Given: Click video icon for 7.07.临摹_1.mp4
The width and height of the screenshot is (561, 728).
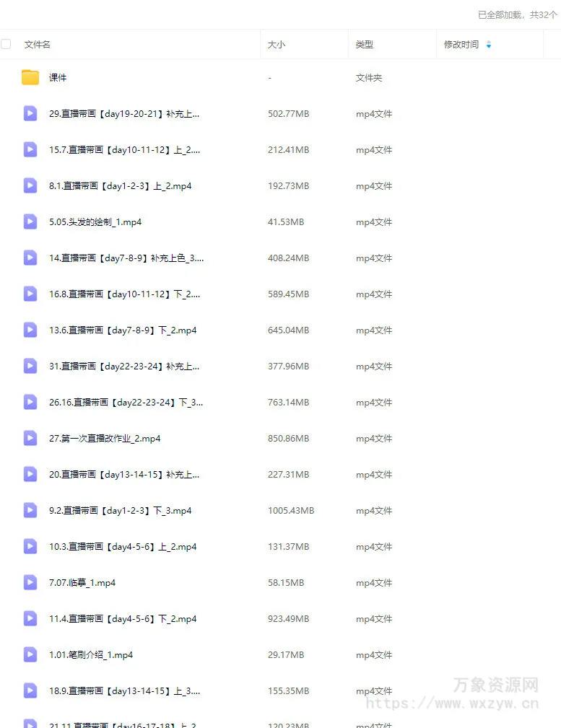Looking at the screenshot, I should tap(30, 583).
